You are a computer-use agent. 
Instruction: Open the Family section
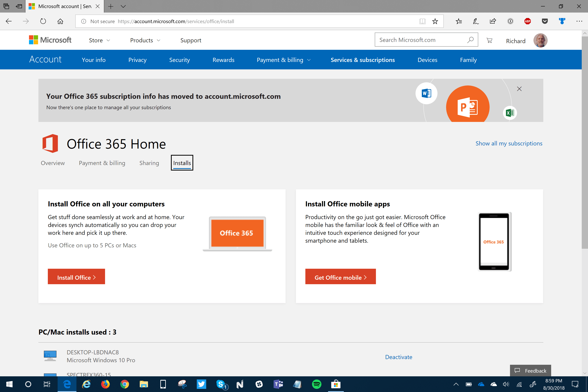[x=468, y=60]
